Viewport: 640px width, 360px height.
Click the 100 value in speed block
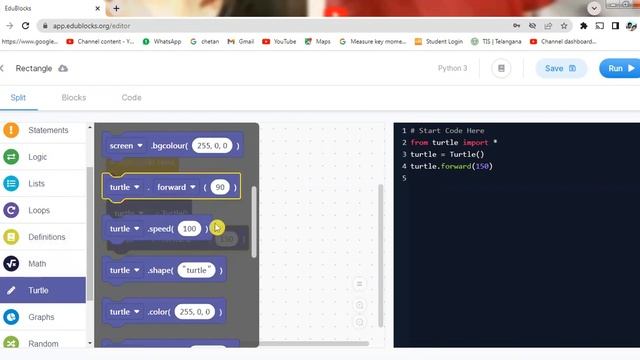189,229
